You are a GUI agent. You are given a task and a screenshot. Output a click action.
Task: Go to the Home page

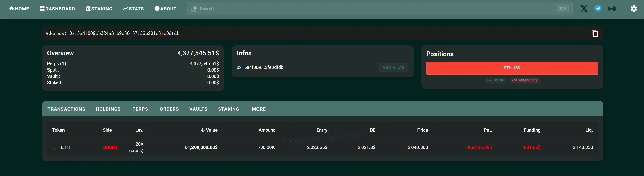coord(19,9)
